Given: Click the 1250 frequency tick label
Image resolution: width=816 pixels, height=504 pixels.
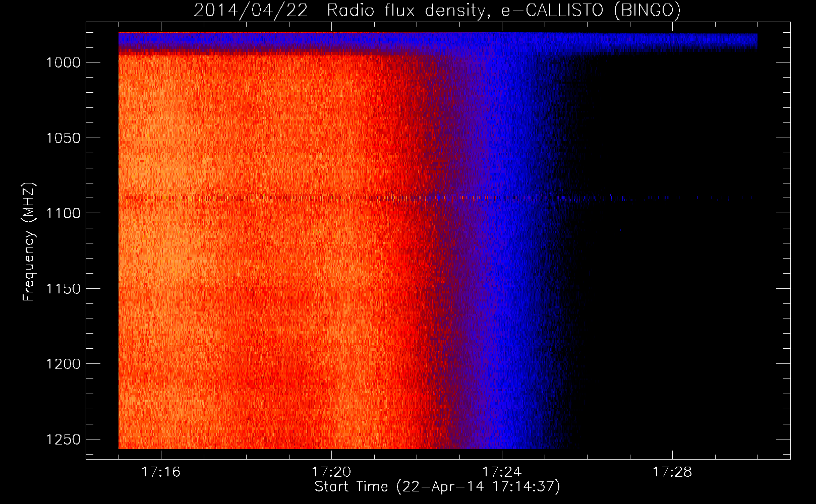Looking at the screenshot, I should coord(63,439).
